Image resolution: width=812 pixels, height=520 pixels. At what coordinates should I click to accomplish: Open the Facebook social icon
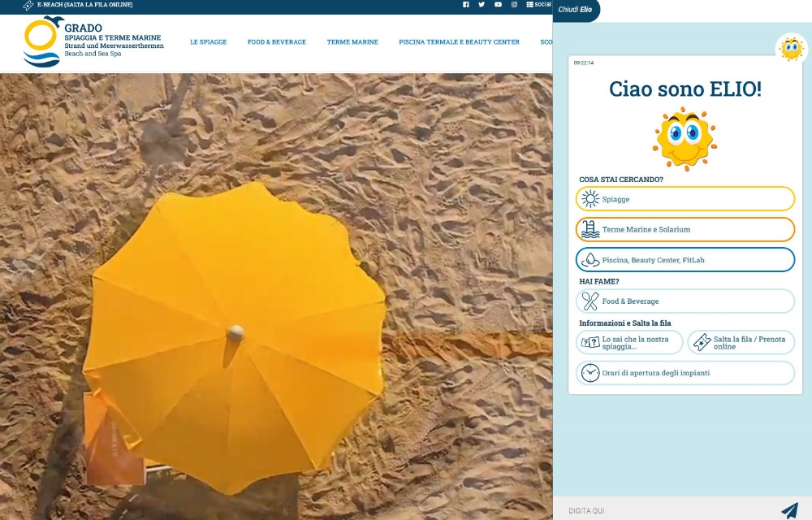tap(465, 5)
